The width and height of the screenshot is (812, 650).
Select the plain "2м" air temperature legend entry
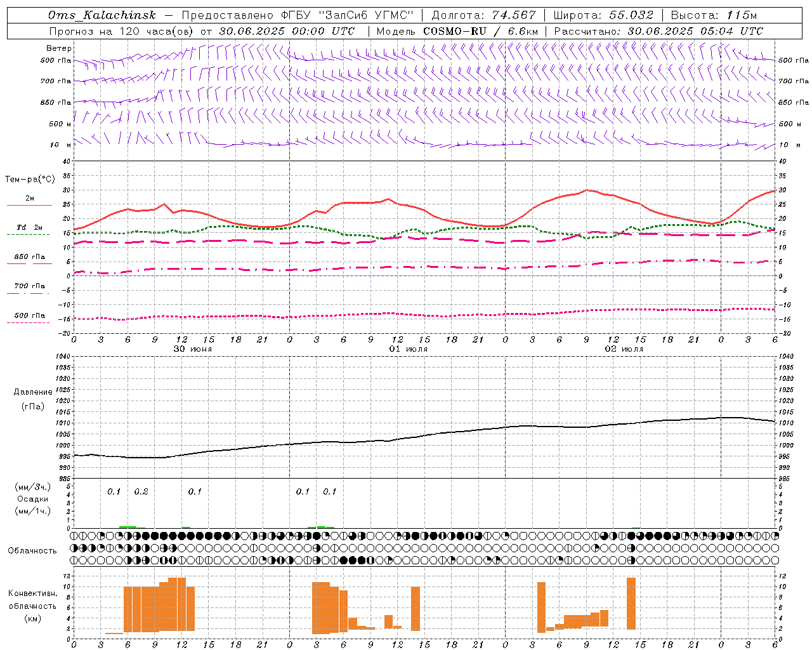point(30,198)
